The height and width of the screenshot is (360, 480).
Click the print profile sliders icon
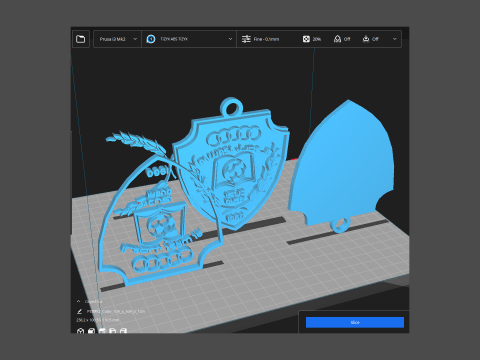coord(246,39)
